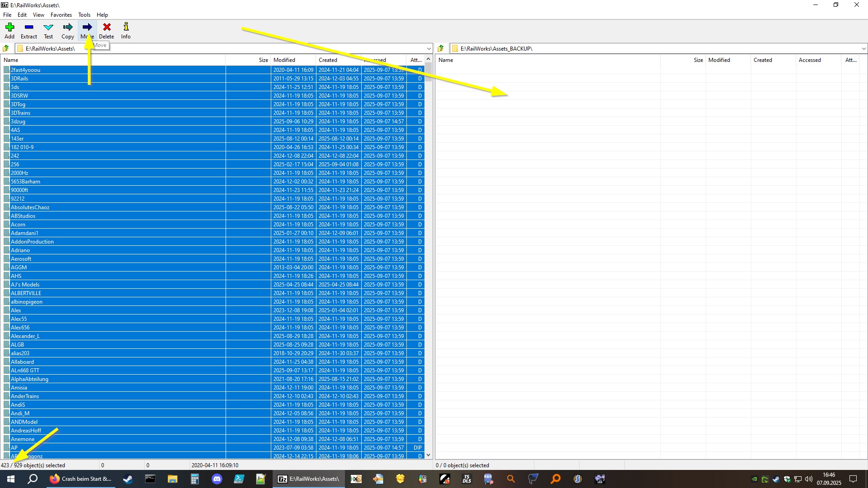
Task: Sort right panel by Name column
Action: 446,60
